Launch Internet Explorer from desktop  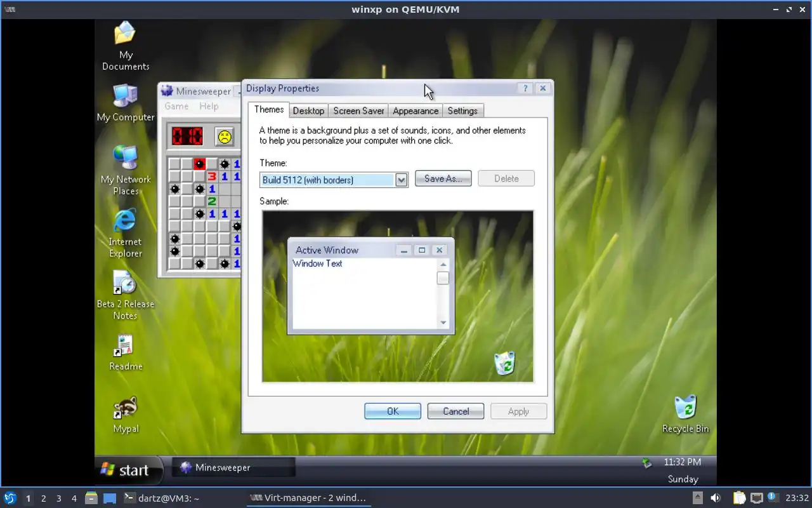(x=125, y=233)
